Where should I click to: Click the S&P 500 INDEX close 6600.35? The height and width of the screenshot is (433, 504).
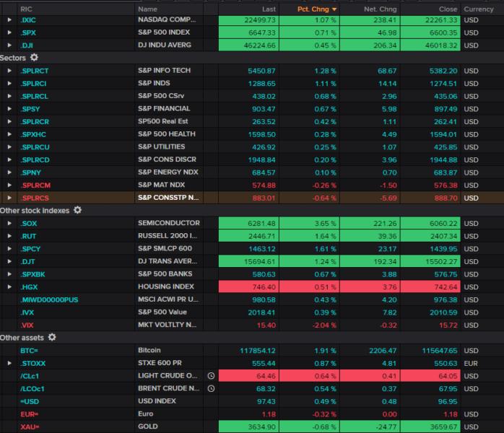[443, 32]
